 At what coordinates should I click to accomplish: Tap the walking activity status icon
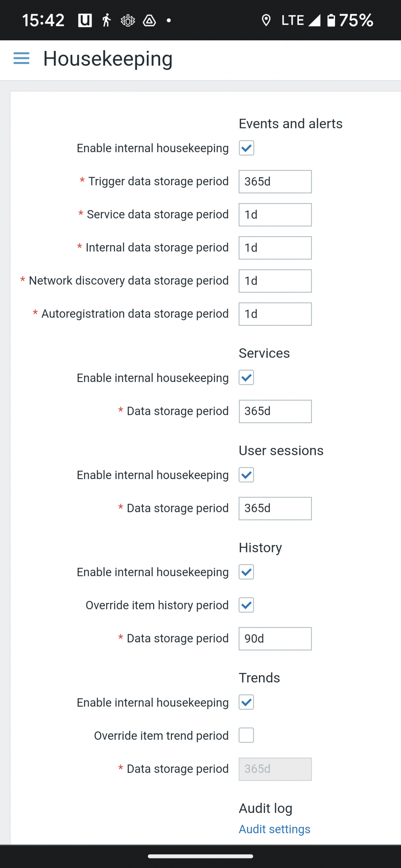pyautogui.click(x=107, y=20)
